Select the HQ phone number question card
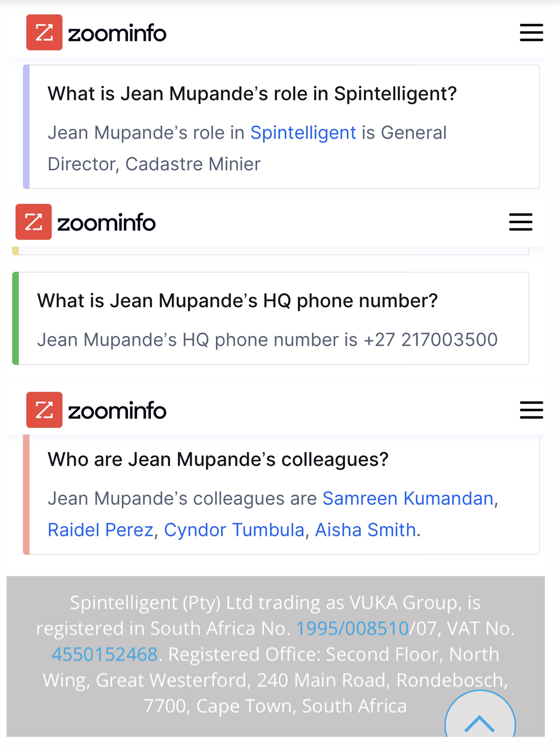The height and width of the screenshot is (753, 560). tap(271, 318)
